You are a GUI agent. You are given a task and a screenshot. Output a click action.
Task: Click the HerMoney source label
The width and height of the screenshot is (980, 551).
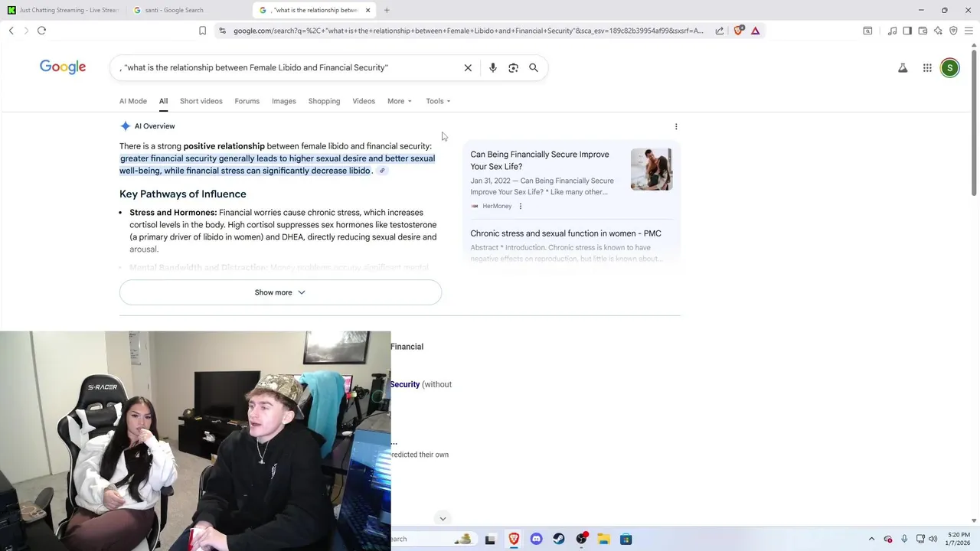pyautogui.click(x=497, y=206)
